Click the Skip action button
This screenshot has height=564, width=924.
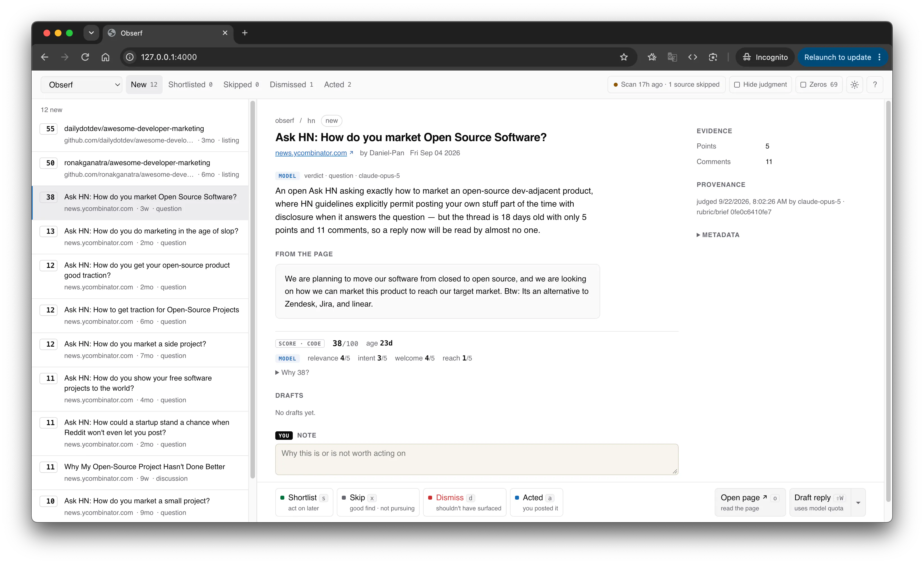[x=378, y=502]
